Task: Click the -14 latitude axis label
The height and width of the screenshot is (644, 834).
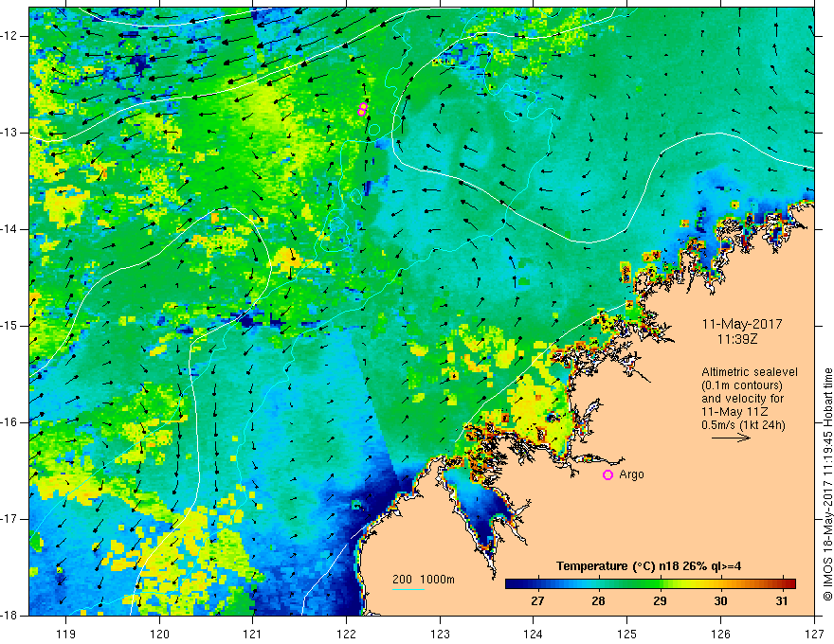Action: coord(9,229)
